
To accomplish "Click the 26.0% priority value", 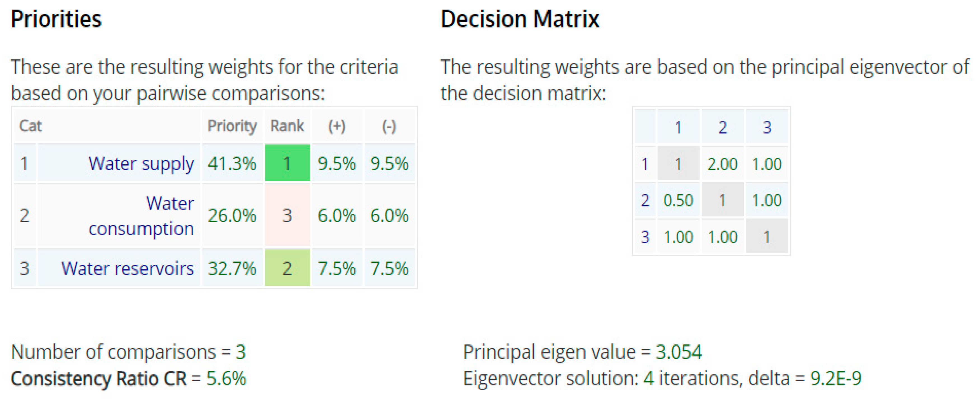I will point(232,216).
